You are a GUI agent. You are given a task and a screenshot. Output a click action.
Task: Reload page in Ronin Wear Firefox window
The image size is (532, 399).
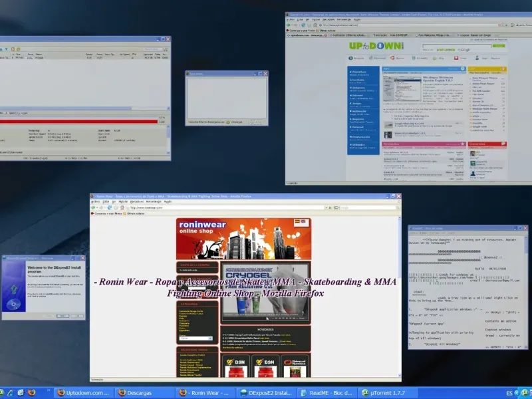click(110, 207)
